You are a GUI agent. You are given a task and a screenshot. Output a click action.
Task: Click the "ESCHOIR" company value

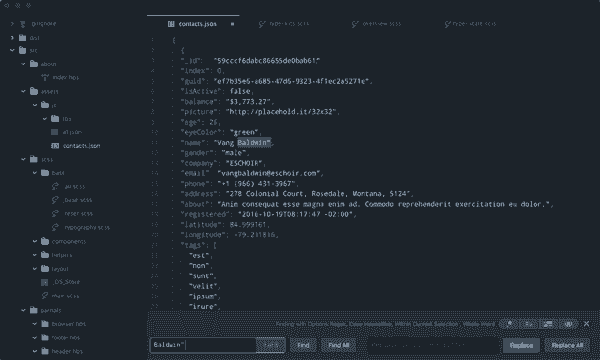point(244,163)
